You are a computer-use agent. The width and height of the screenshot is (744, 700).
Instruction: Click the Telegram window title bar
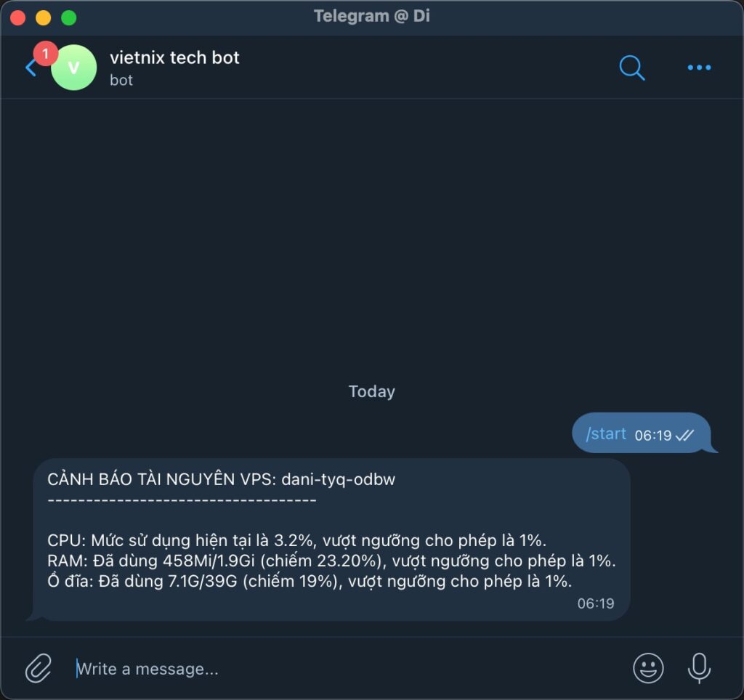pos(372,15)
